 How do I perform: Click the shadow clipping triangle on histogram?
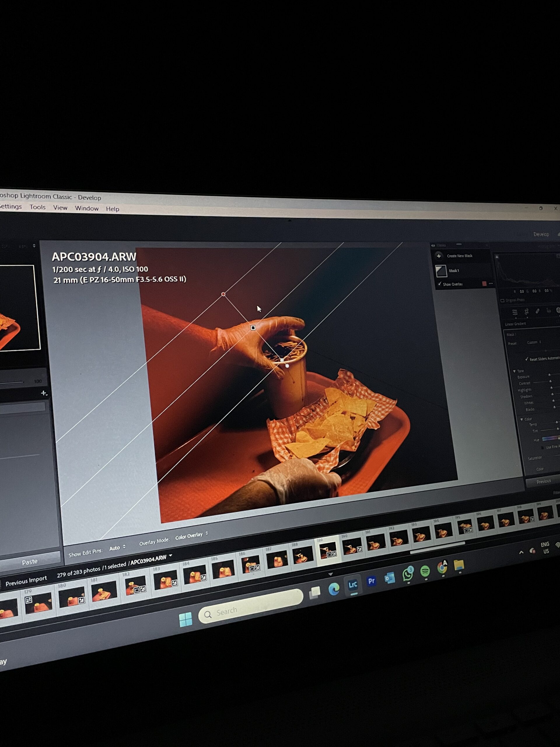pos(497,257)
